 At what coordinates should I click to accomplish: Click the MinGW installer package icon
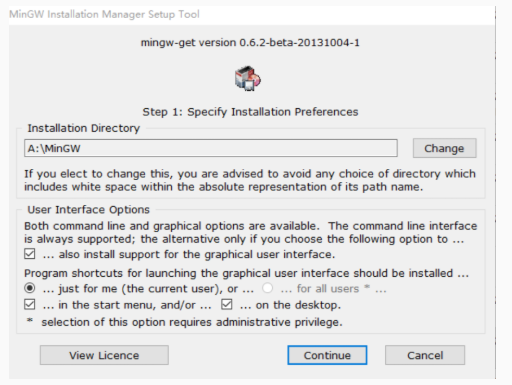248,78
